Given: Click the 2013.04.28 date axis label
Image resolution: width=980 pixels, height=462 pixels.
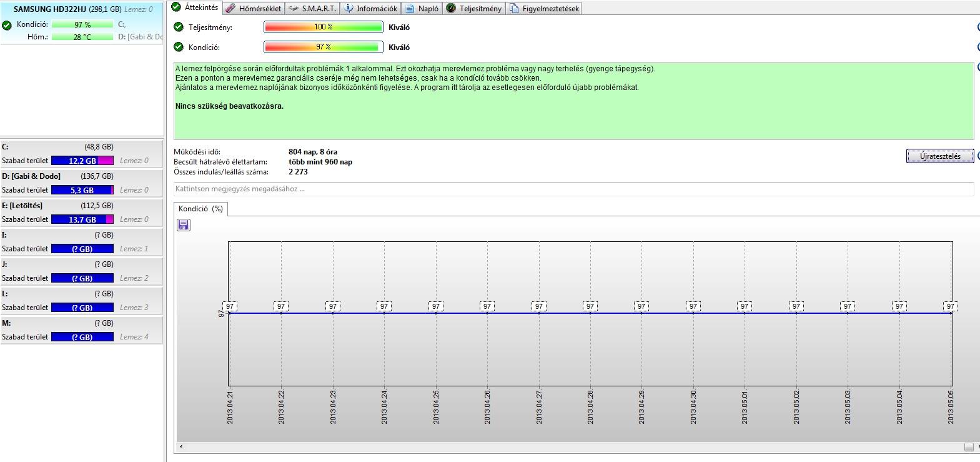Looking at the screenshot, I should 590,406.
